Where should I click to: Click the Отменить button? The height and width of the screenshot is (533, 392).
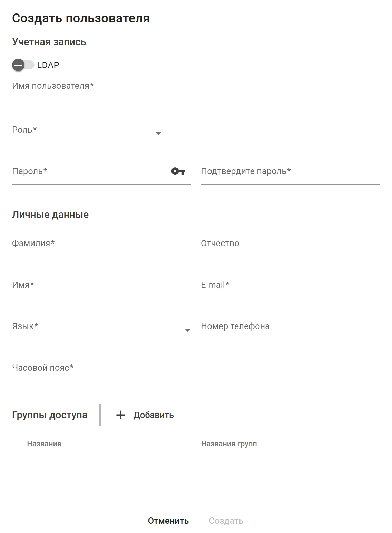(x=168, y=521)
